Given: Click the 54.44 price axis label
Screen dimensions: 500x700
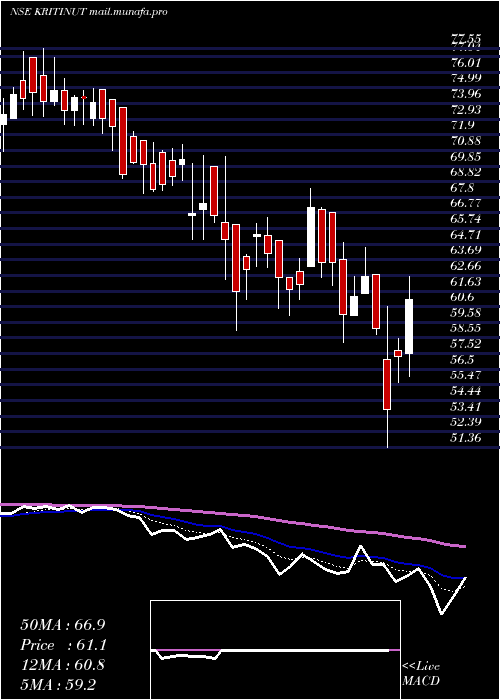Looking at the screenshot, I should click(466, 392).
